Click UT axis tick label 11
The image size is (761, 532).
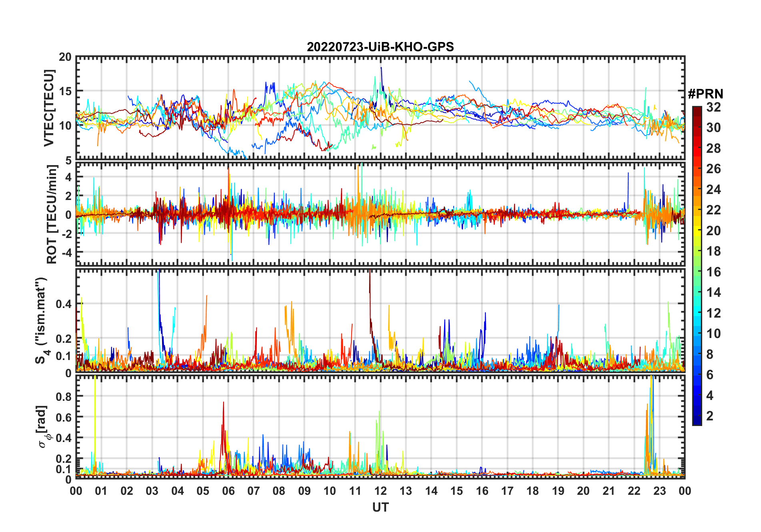click(355, 491)
